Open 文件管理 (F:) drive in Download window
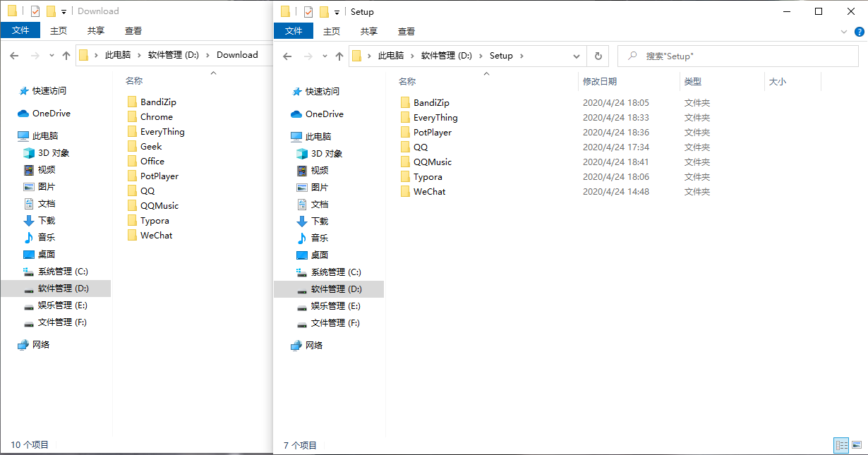 click(55, 322)
